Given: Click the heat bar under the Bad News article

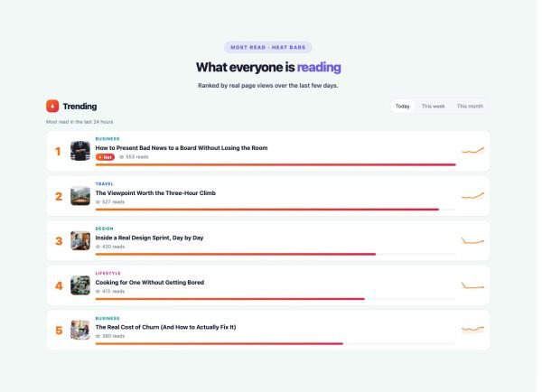Looking at the screenshot, I should click(x=276, y=164).
